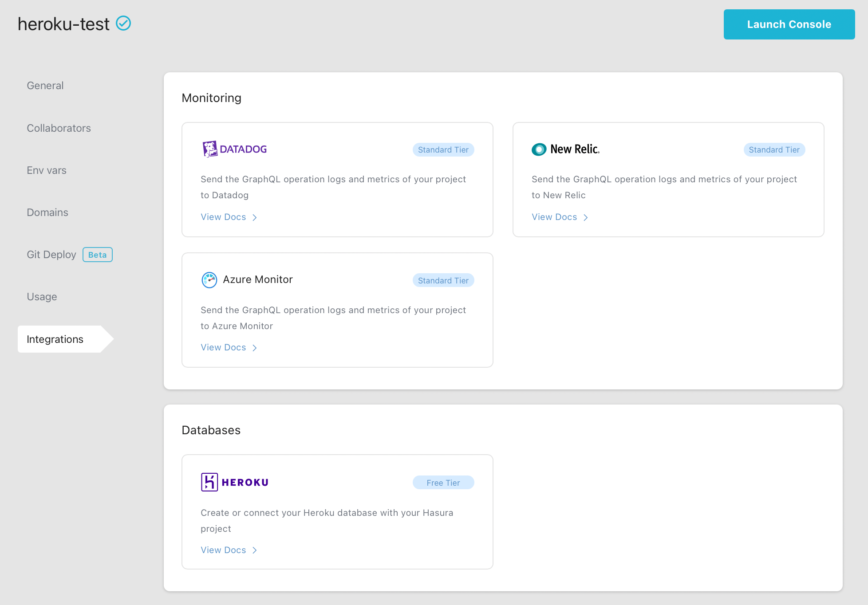Click the chevron after Datadog's View Docs

[255, 217]
